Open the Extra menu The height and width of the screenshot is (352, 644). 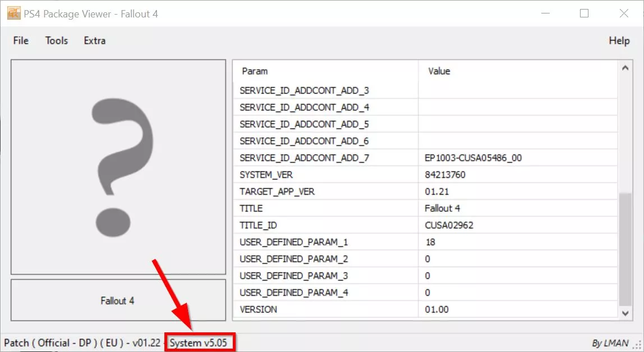point(94,40)
